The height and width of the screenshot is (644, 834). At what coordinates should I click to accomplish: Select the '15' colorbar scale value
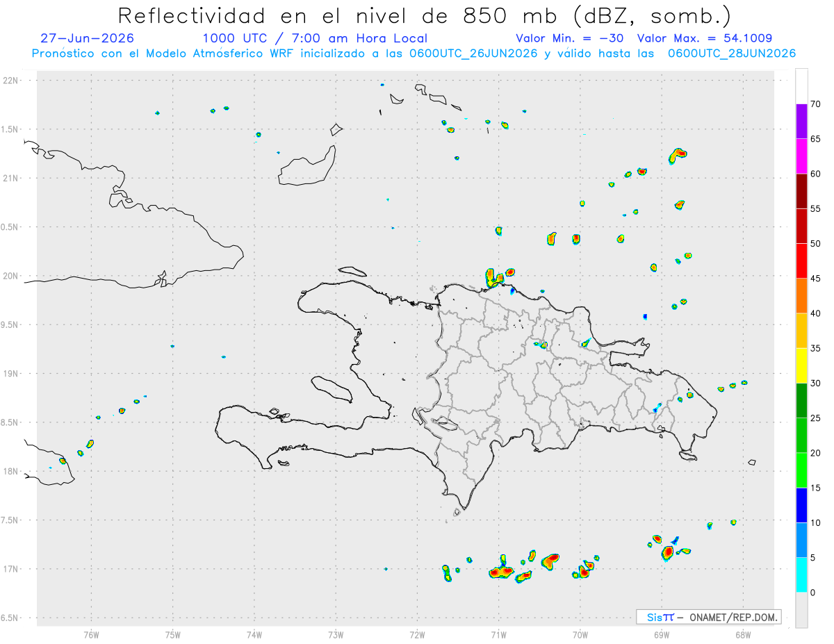pos(816,488)
